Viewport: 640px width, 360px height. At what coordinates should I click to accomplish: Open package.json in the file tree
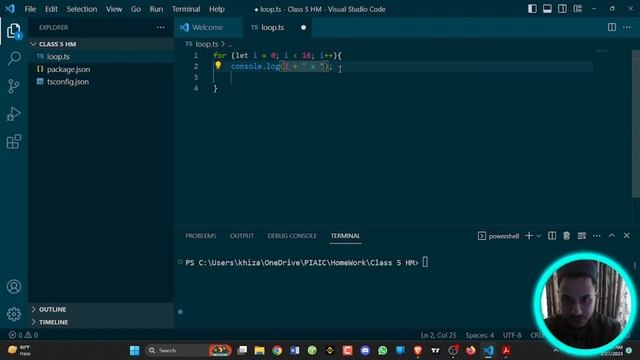(x=101, y=69)
